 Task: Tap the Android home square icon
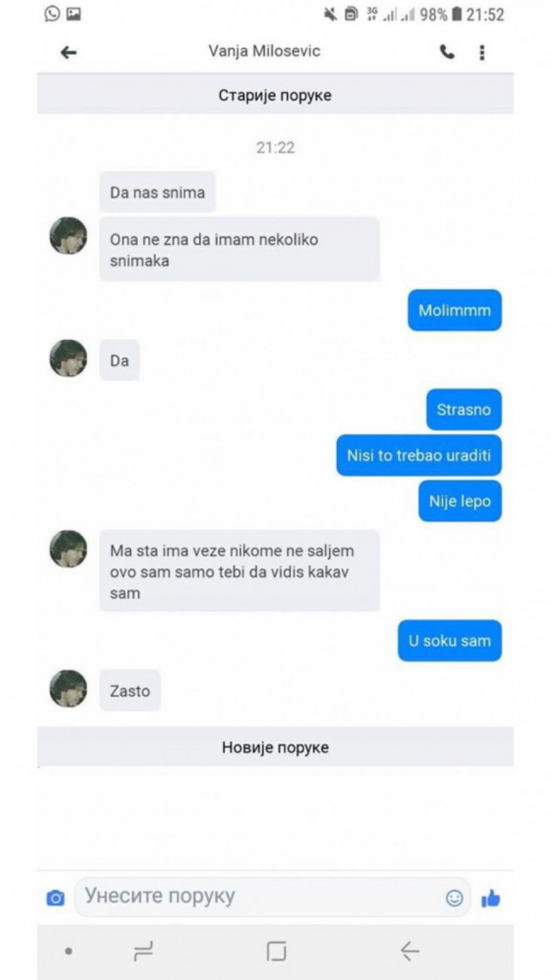click(276, 951)
